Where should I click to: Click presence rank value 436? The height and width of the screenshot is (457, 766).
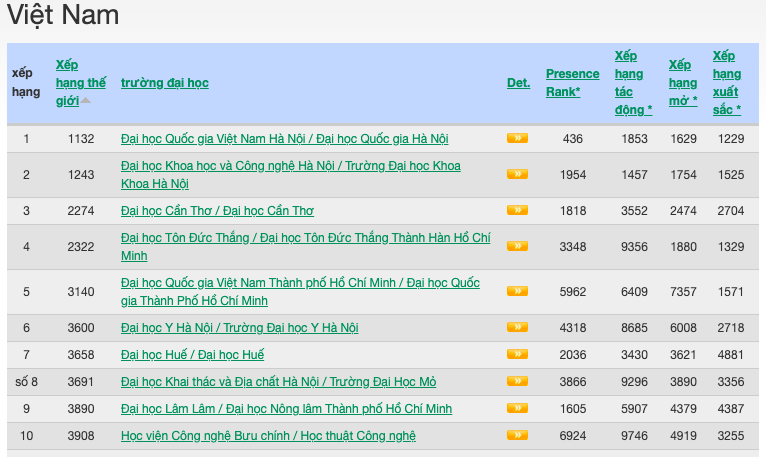[573, 139]
